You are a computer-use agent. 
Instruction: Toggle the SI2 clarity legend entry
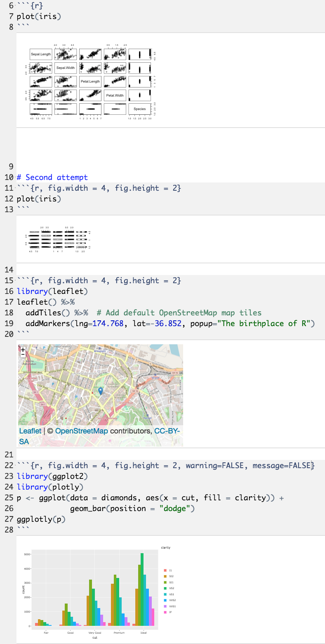tap(168, 576)
